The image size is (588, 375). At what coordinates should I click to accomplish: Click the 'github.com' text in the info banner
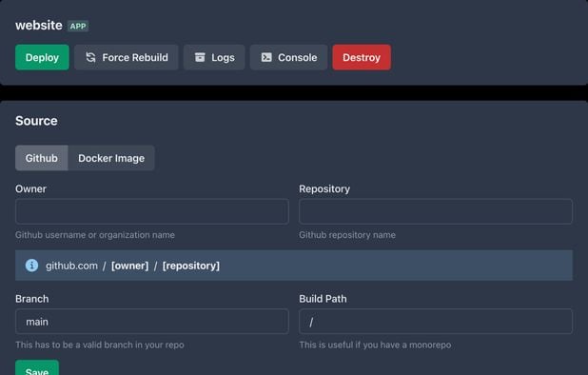[71, 266]
